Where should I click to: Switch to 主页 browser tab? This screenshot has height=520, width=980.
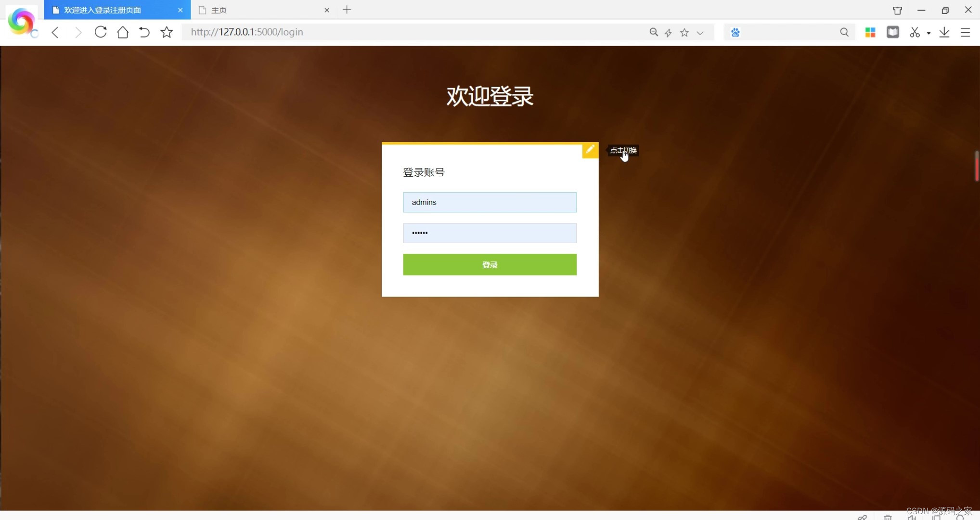coord(254,10)
